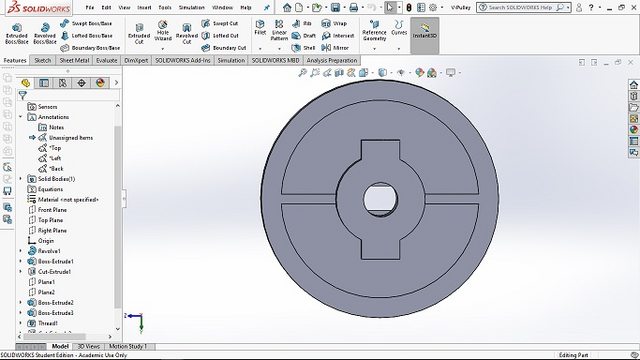Expand the Revolve1 feature node

pyautogui.click(x=21, y=251)
